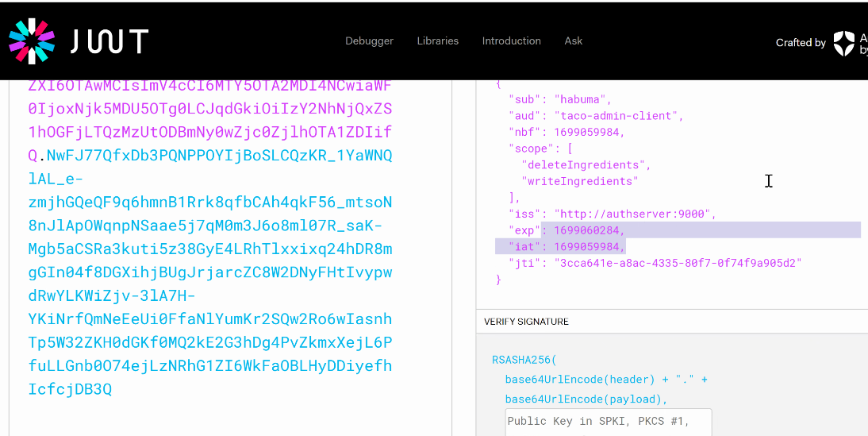Go to the Introduction page
Viewport: 868px width, 436px height.
(512, 41)
